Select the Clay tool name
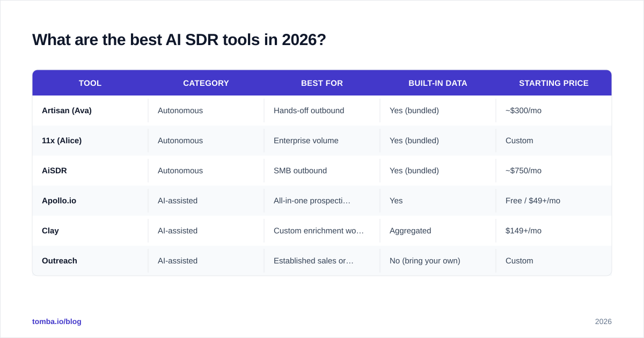Screen dimensions: 644x338 [x=50, y=231]
